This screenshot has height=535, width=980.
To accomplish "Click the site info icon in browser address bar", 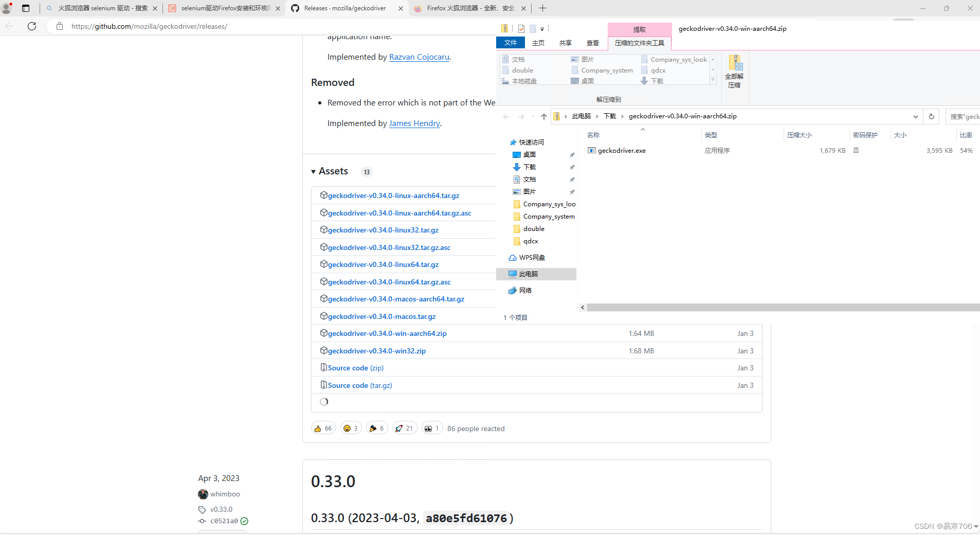I will click(x=60, y=26).
